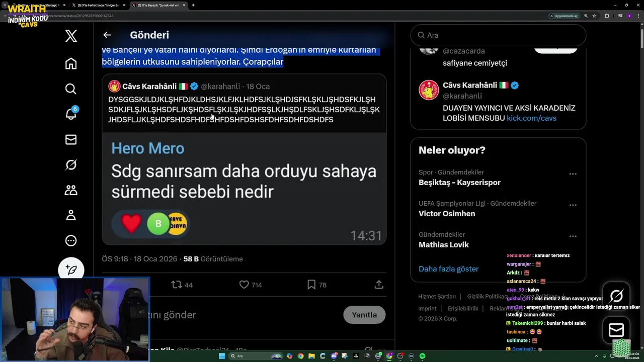Open Hizmet Şartları footer link
Screen dimensions: 644x362
(437, 297)
